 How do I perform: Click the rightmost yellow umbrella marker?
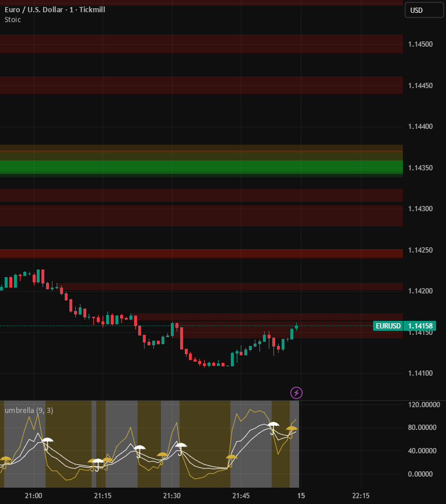pyautogui.click(x=292, y=432)
